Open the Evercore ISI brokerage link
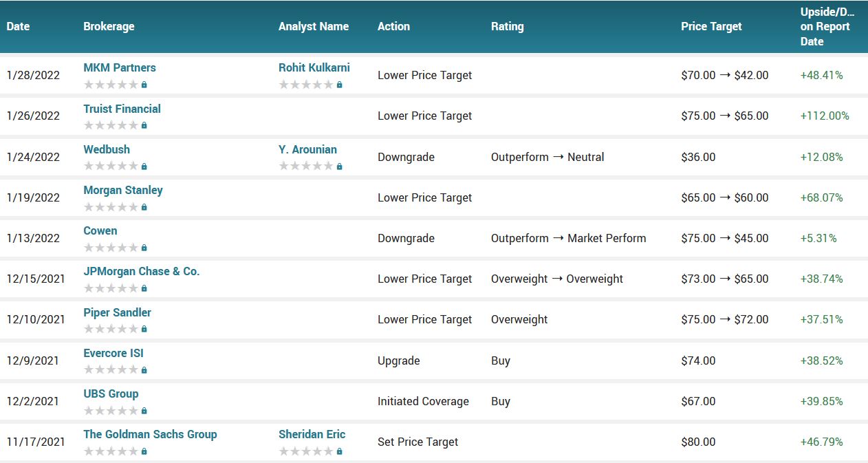The height and width of the screenshot is (463, 868). [x=113, y=353]
